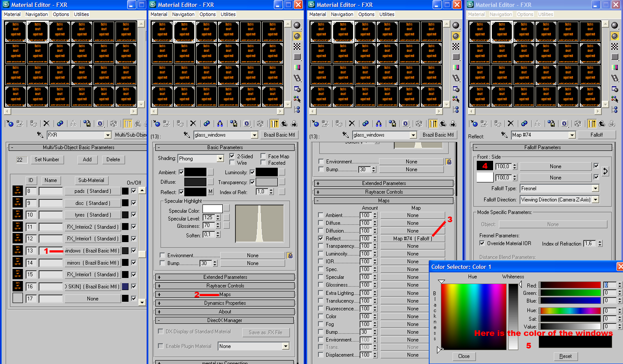This screenshot has width=623, height=364.
Task: Click the Swap Colors arrow in Falloff Parameters
Action: pos(605,171)
